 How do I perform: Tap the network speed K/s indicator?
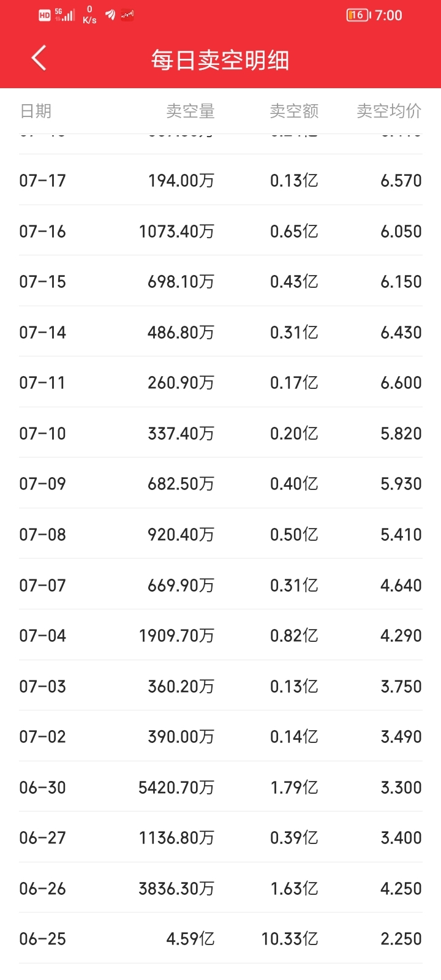(x=89, y=15)
